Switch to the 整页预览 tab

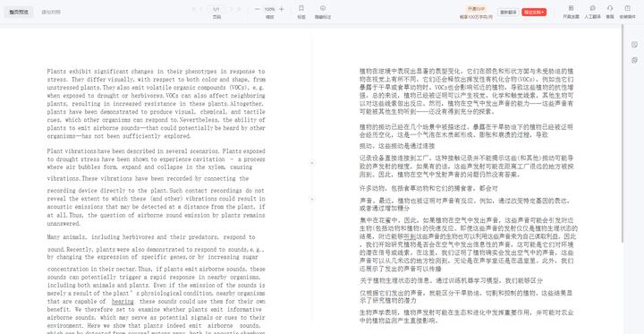click(x=19, y=12)
